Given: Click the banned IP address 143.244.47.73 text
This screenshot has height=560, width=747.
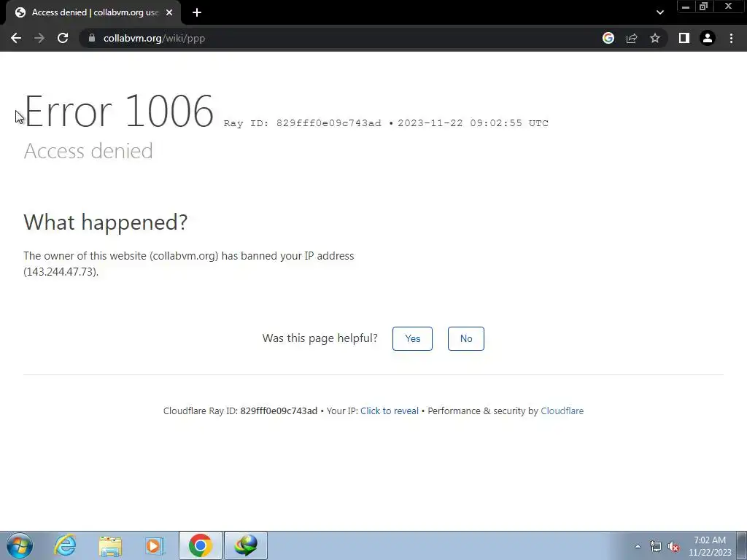Looking at the screenshot, I should [x=61, y=271].
